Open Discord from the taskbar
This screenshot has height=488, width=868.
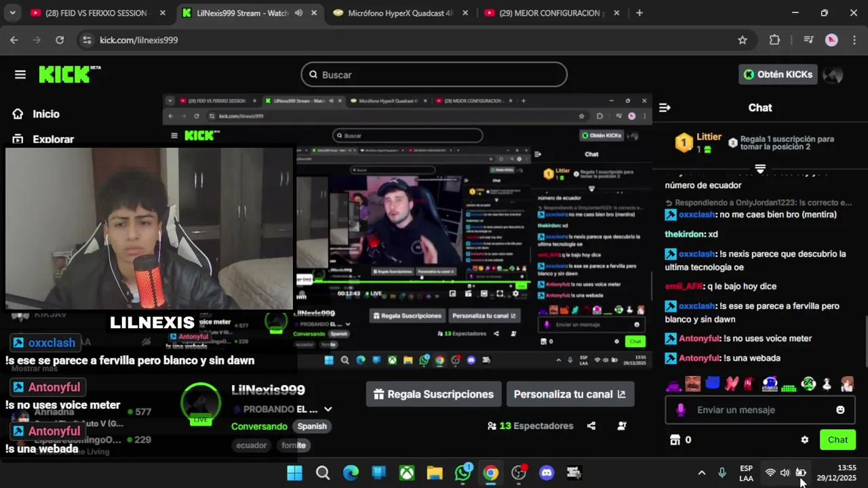(x=547, y=473)
